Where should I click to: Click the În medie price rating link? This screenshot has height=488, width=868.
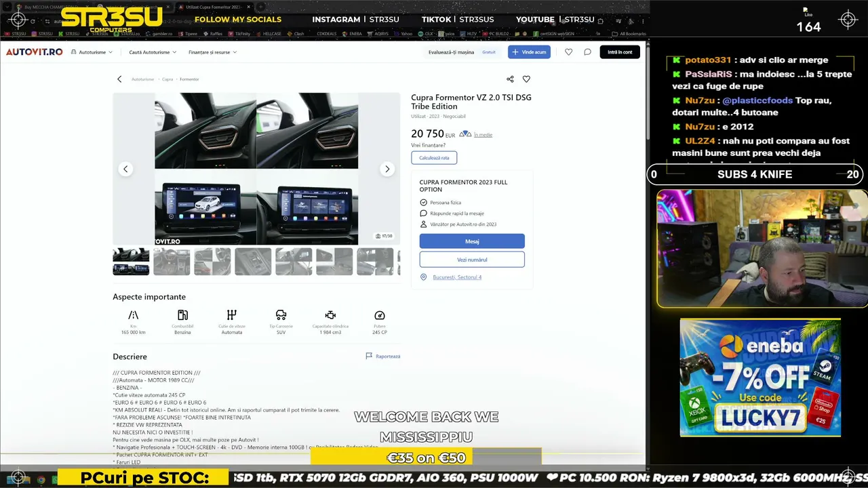tap(483, 135)
